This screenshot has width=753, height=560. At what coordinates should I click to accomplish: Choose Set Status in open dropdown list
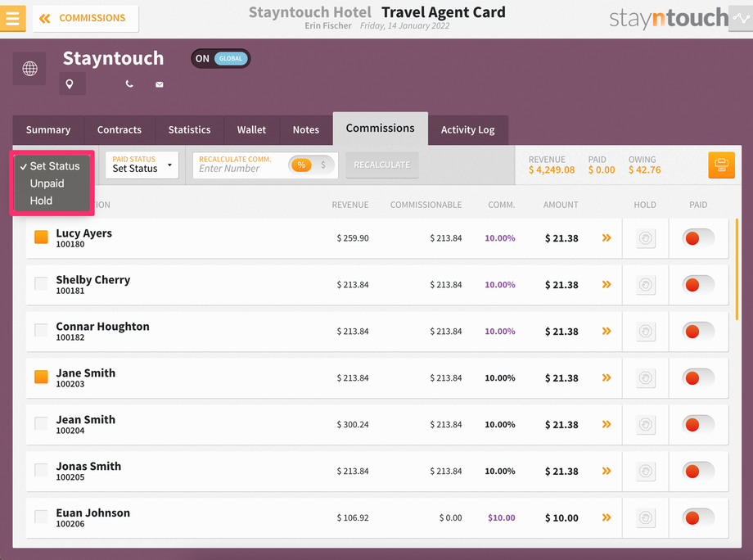coord(52,166)
